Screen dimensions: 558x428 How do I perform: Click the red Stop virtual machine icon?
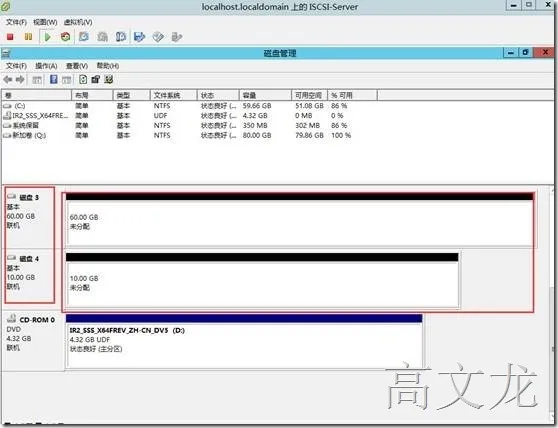click(10, 37)
